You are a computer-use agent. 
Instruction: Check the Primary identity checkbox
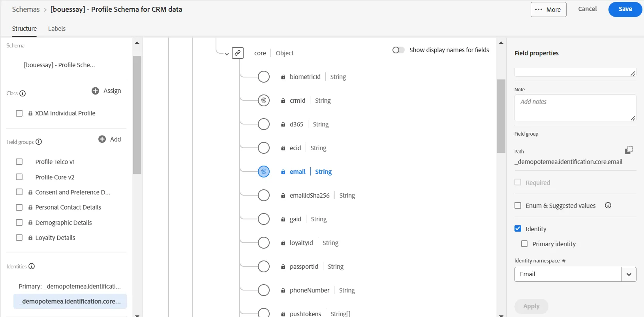click(x=524, y=244)
